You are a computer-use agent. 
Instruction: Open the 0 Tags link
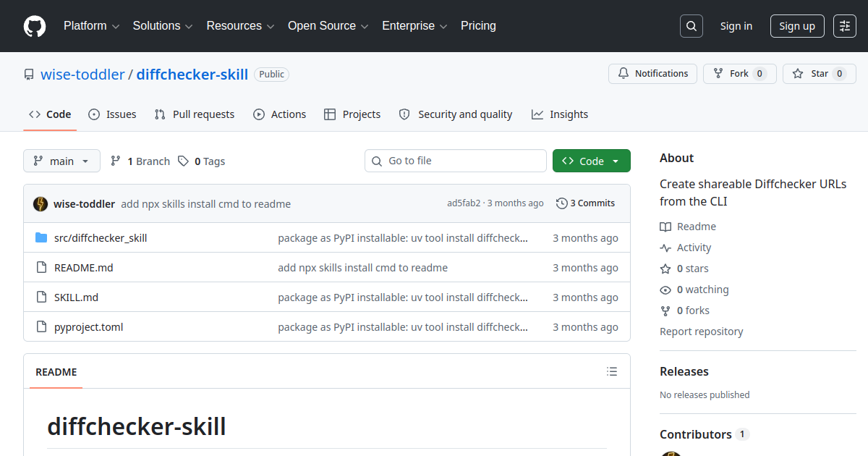[202, 161]
